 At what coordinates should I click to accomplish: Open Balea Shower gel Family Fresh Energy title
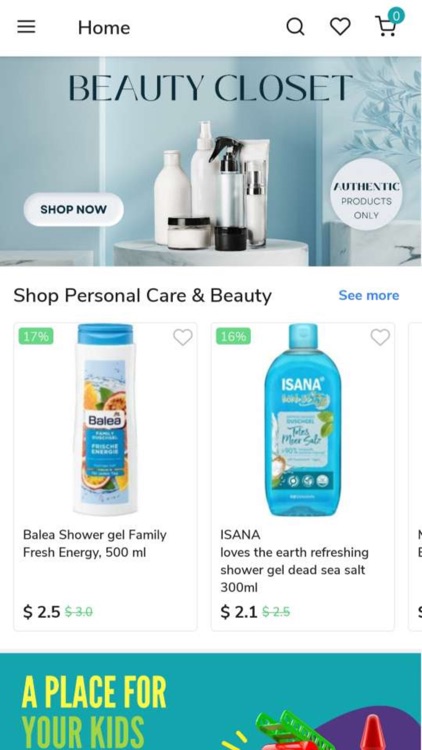click(95, 543)
